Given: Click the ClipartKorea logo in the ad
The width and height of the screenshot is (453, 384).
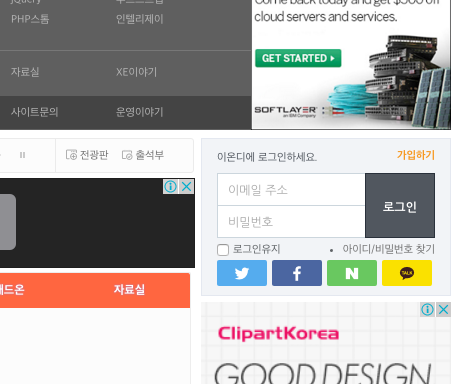Looking at the screenshot, I should point(278,333).
